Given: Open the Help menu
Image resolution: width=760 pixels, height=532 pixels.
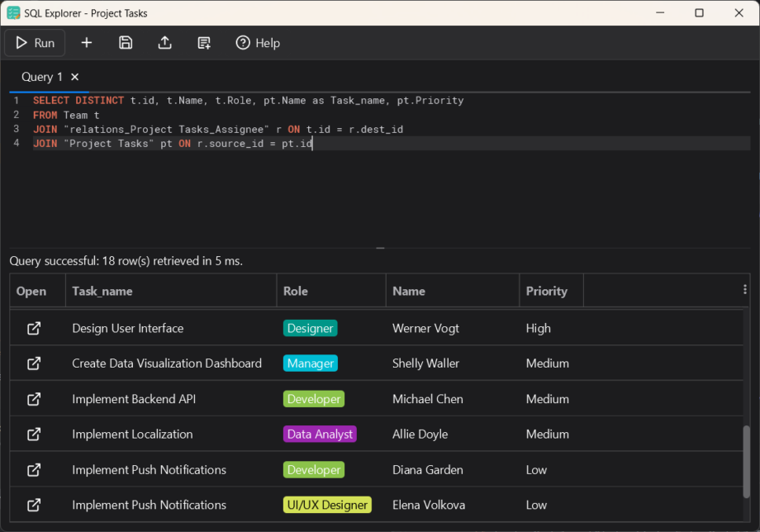Looking at the screenshot, I should click(x=258, y=42).
